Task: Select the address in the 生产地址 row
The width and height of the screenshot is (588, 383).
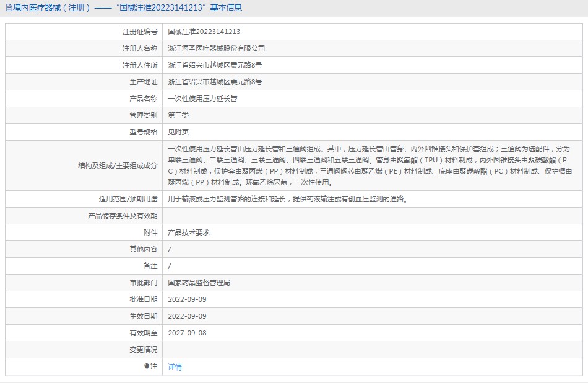Action: [x=215, y=82]
